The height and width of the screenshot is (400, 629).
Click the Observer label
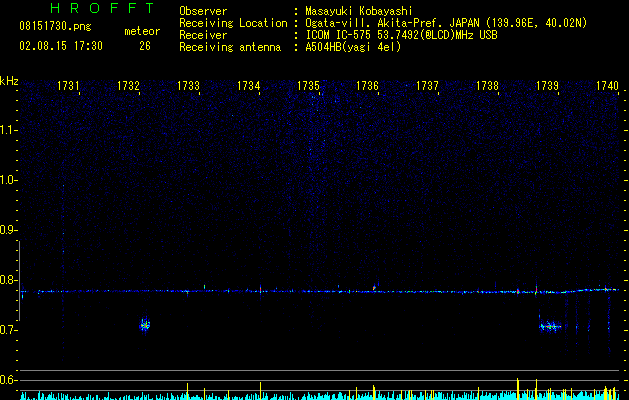(x=203, y=11)
